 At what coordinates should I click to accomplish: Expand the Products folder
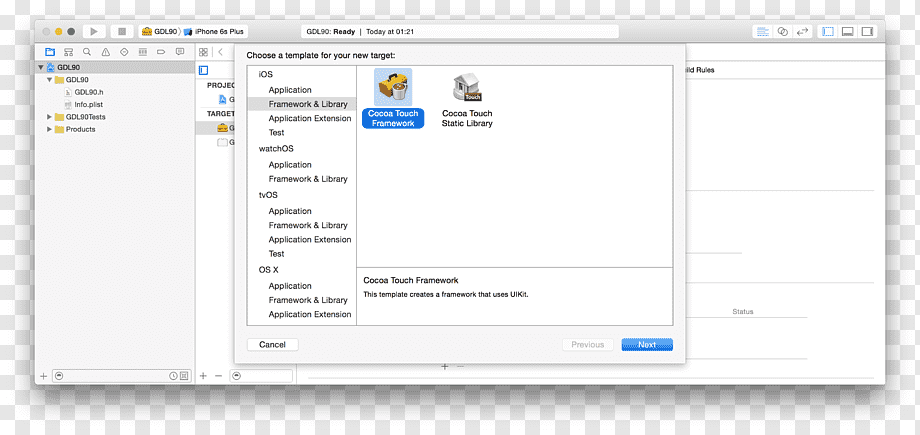point(49,129)
